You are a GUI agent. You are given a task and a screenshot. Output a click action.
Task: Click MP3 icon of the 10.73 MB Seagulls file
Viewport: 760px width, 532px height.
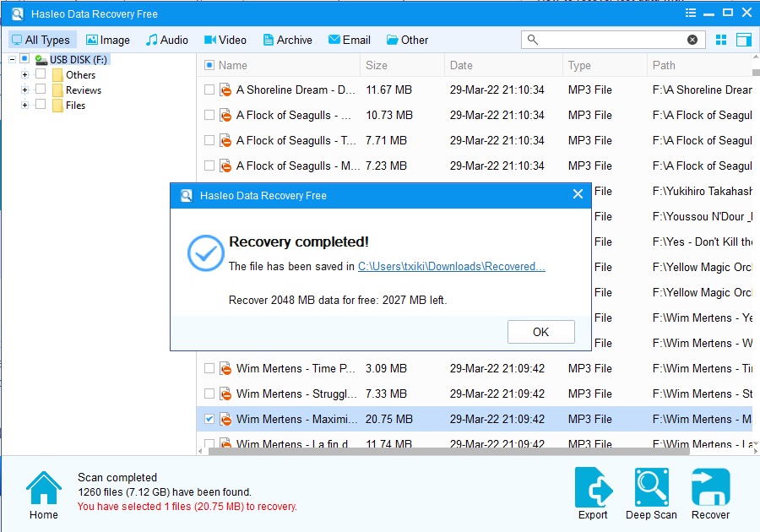click(225, 115)
